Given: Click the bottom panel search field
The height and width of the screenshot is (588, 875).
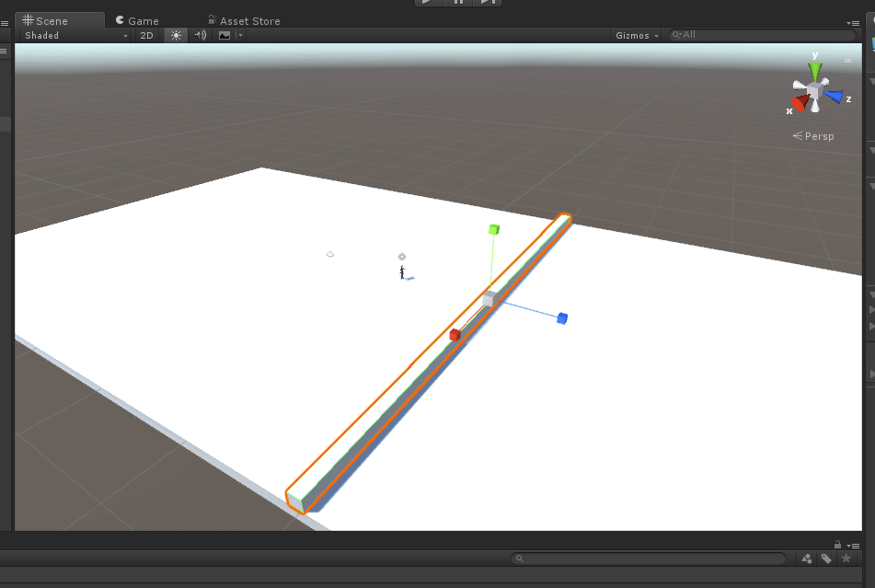Looking at the screenshot, I should [649, 559].
